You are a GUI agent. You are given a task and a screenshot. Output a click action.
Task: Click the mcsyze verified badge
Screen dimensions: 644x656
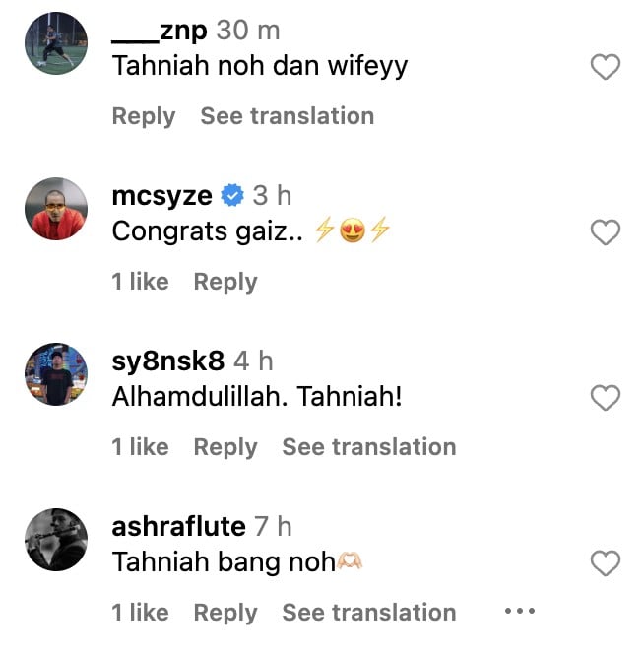pyautogui.click(x=232, y=195)
